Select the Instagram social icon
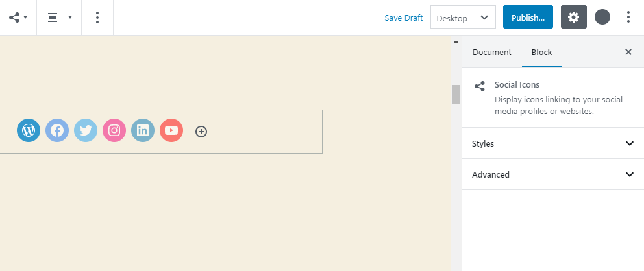Screen dimensions: 644x271 pyautogui.click(x=114, y=130)
